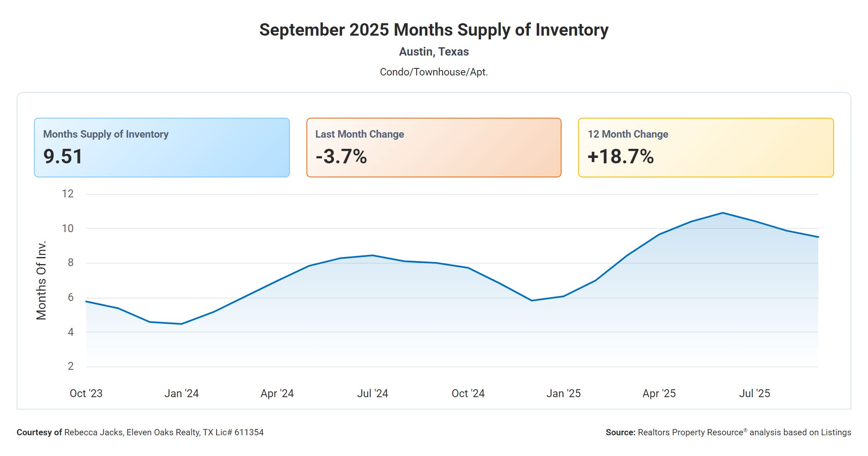Image resolution: width=868 pixels, height=456 pixels.
Task: Click the Apr '24 axis label
Action: point(277,393)
